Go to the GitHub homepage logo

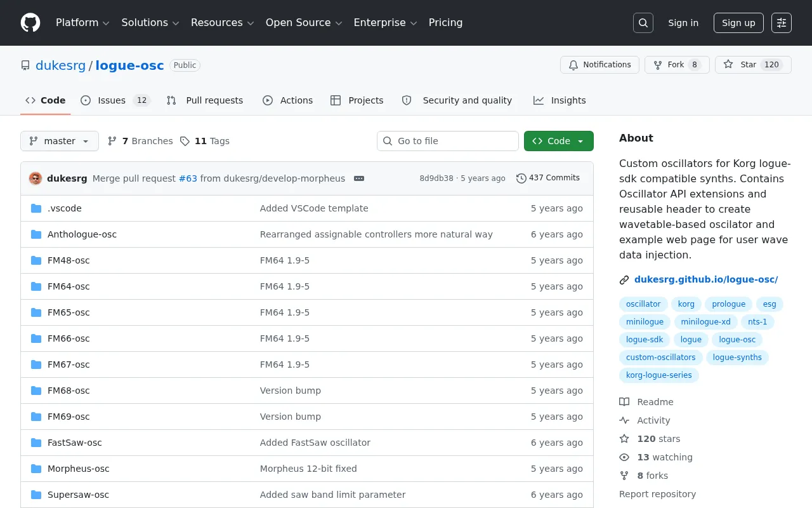pos(30,23)
